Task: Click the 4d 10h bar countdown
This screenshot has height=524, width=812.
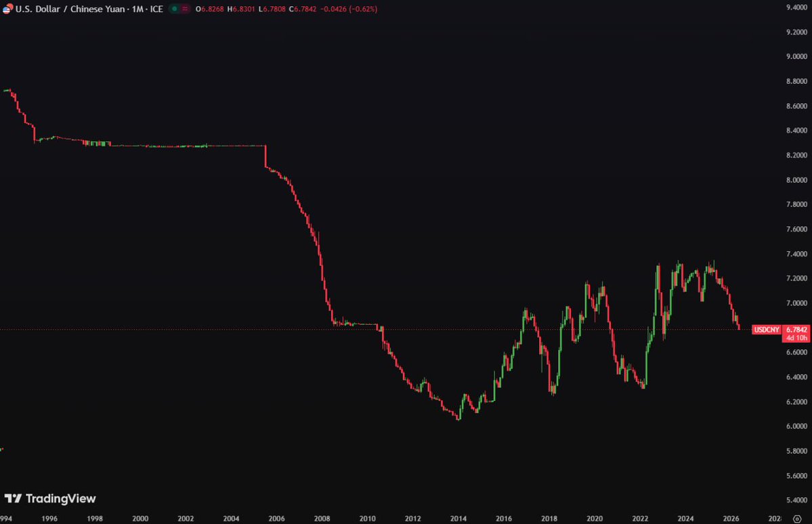Action: pos(796,338)
